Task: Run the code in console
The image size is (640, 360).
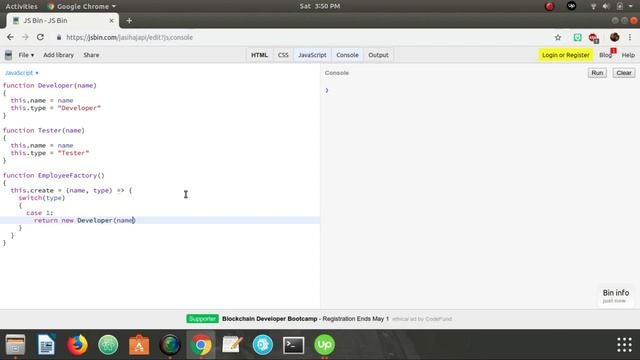Action: click(597, 73)
